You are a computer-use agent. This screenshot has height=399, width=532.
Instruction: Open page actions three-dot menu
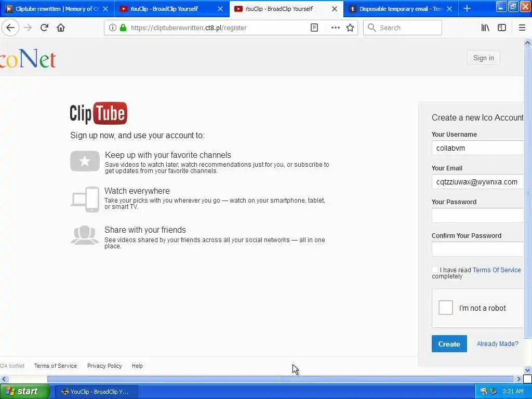[x=335, y=28]
